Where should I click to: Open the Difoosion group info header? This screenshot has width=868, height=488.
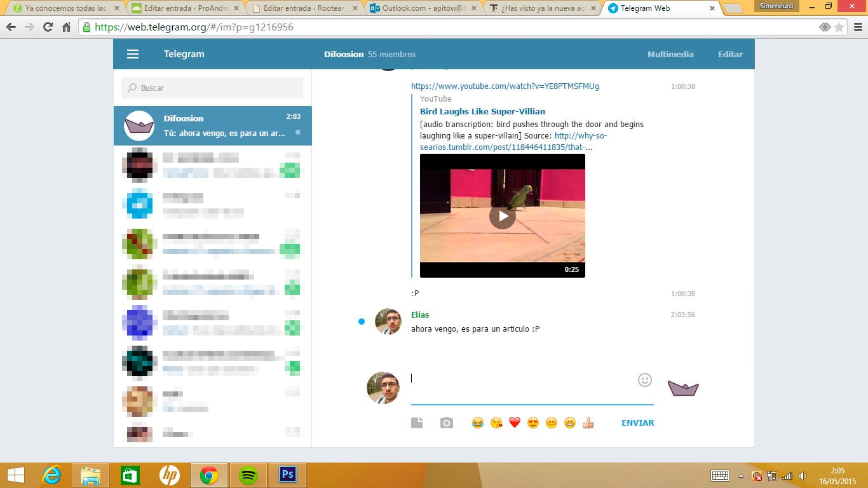(x=370, y=54)
